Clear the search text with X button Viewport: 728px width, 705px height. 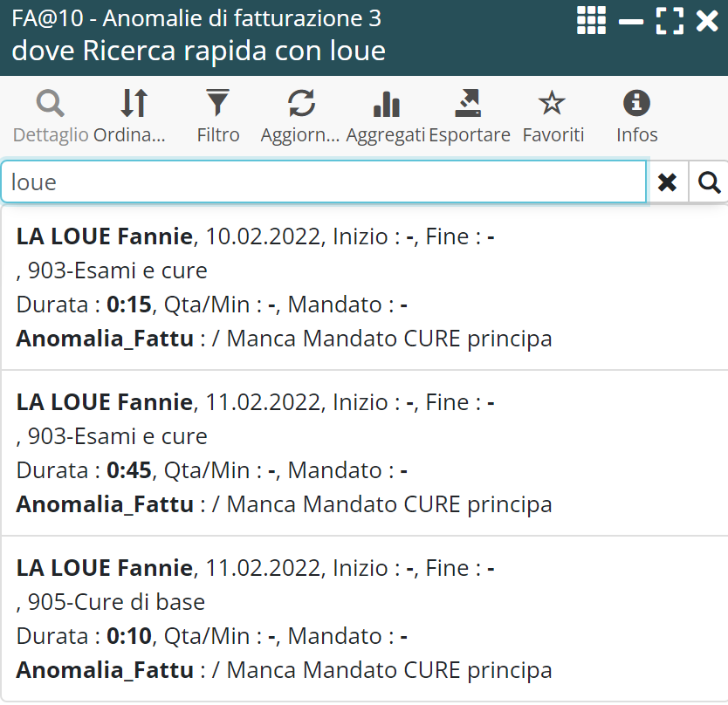667,182
